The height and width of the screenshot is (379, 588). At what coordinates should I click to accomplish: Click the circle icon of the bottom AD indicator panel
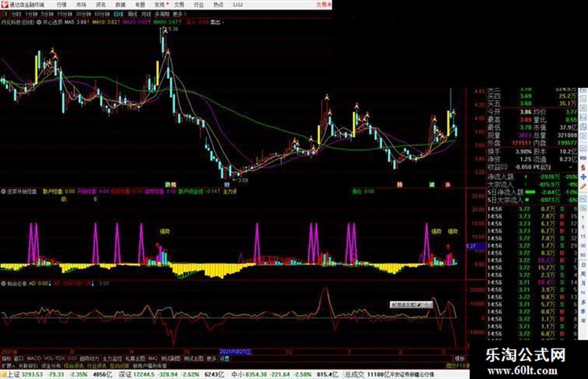3,284
